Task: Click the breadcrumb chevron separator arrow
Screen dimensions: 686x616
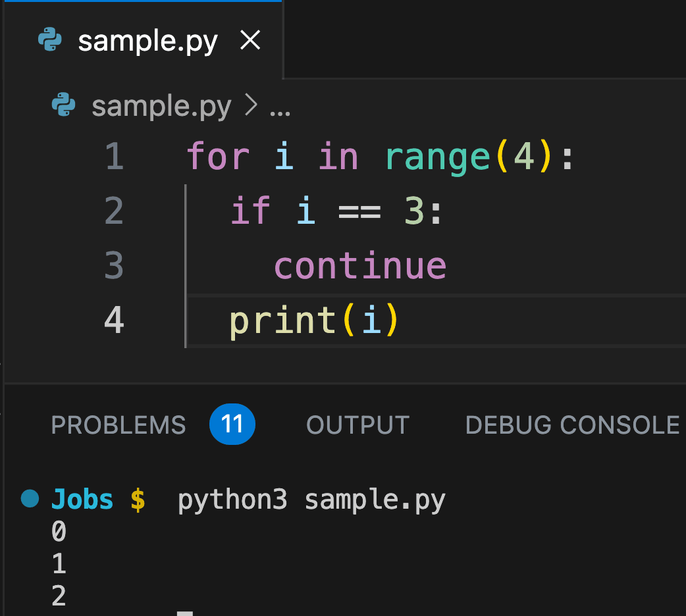Action: pos(250,106)
